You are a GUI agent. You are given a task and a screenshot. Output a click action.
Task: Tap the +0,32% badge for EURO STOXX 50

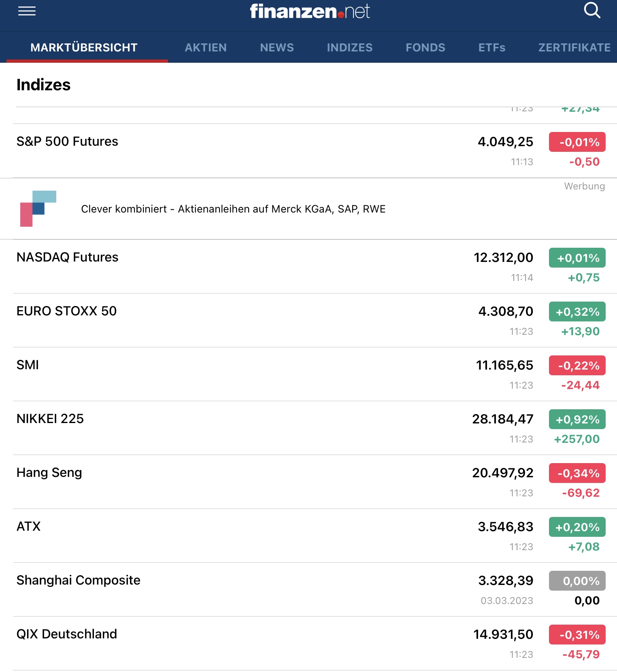(577, 312)
